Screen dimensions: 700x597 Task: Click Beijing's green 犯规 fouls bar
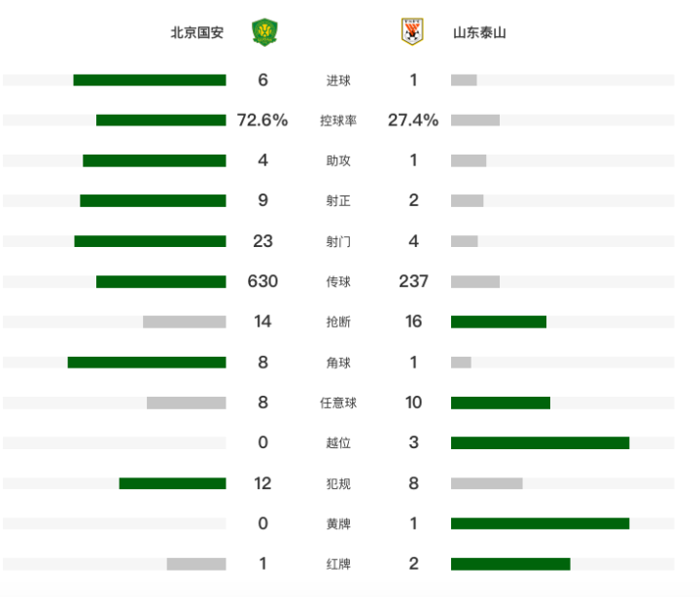[x=172, y=483]
